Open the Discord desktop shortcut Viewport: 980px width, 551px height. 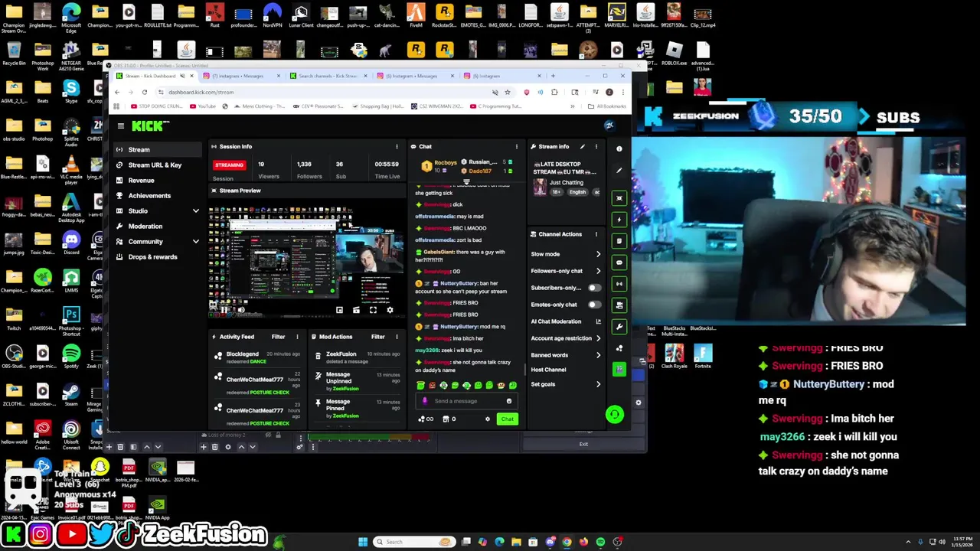(71, 243)
